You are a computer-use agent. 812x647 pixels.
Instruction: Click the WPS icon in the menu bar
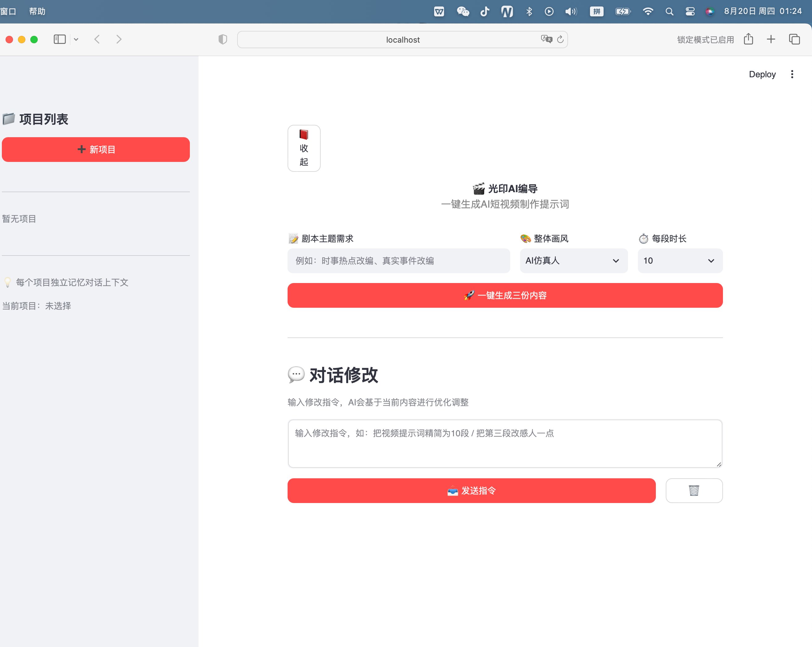(439, 12)
